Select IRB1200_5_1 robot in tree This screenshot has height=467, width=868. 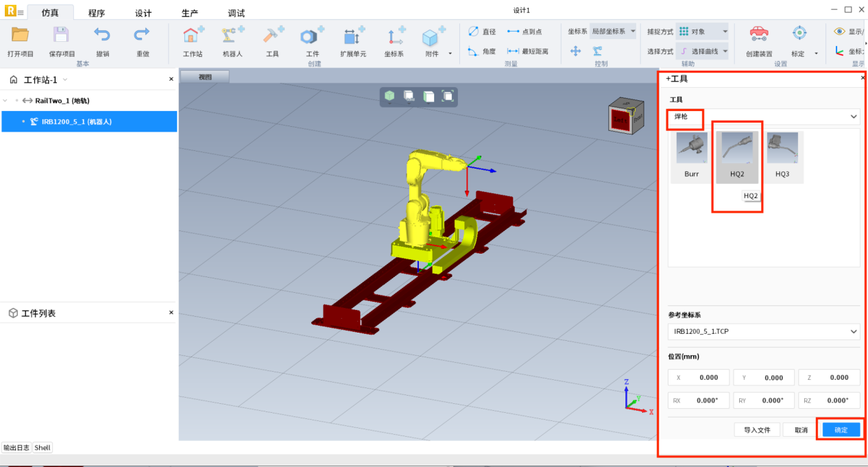pyautogui.click(x=75, y=121)
